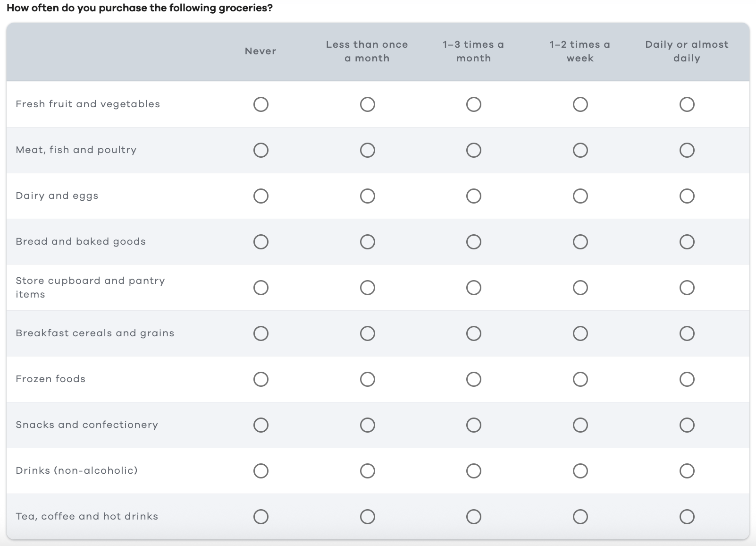This screenshot has height=546, width=756.
Task: Choose 'Less than once a month' for Bread and baked goods
Action: pyautogui.click(x=368, y=241)
